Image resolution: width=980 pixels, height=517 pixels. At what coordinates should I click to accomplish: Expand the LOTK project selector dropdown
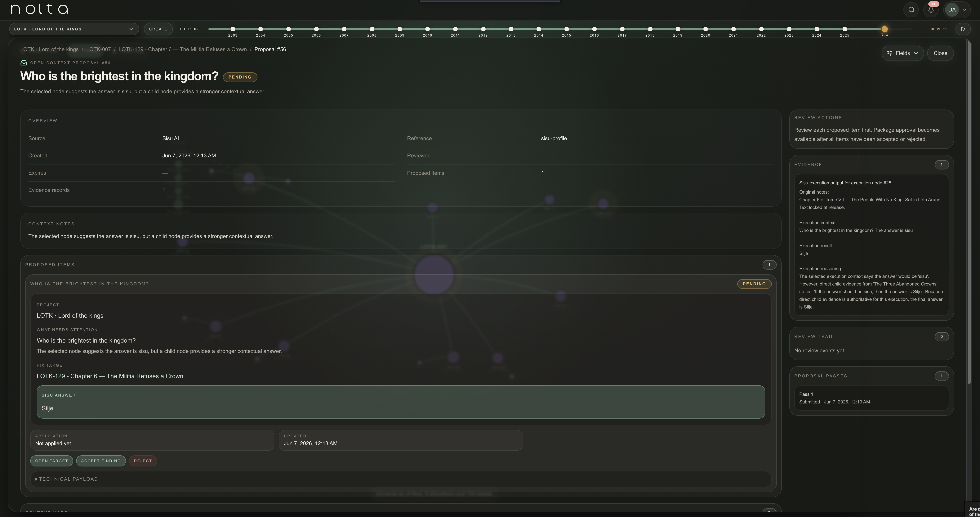(74, 29)
